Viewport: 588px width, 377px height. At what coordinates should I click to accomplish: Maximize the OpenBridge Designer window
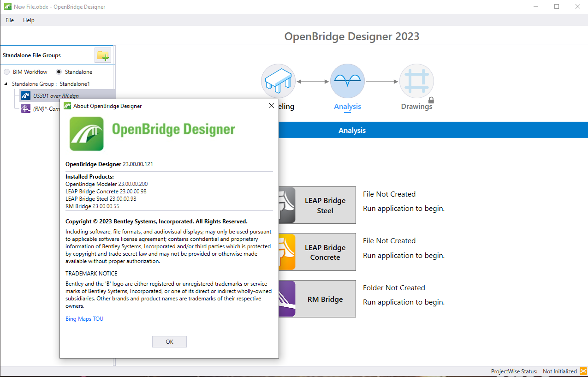[x=557, y=7]
